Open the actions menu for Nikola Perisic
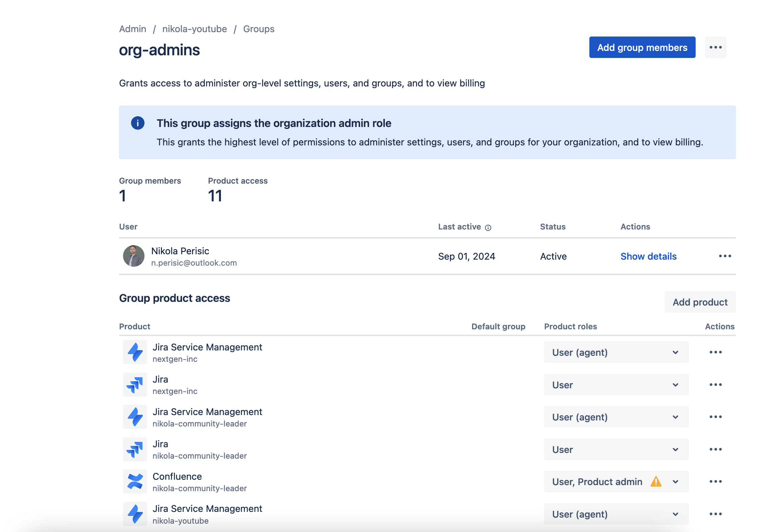 tap(725, 256)
